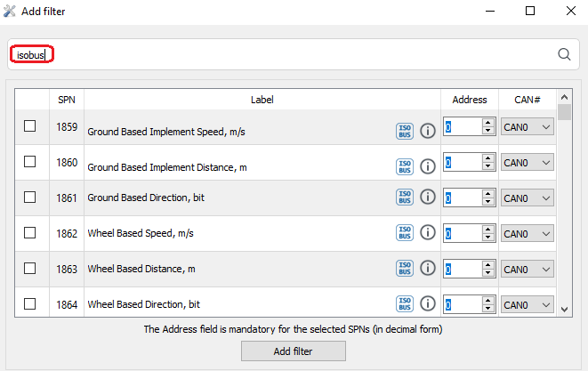Sort by the SPN column header
The width and height of the screenshot is (588, 371).
(x=67, y=100)
